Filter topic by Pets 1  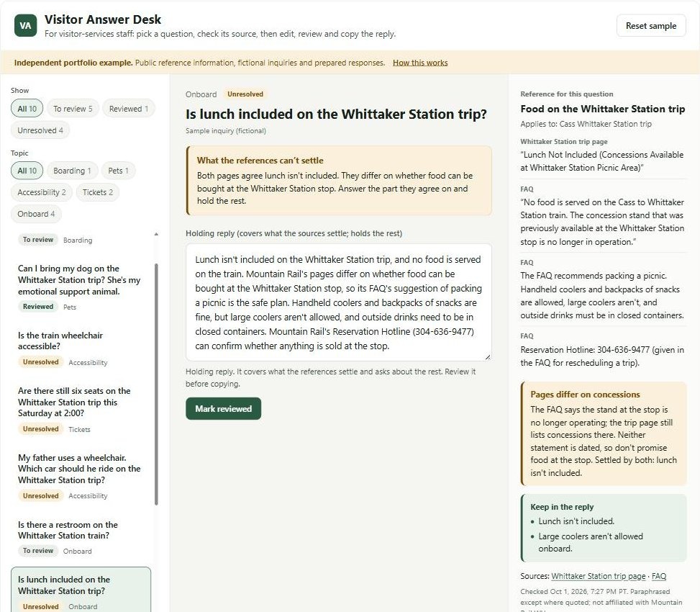(118, 171)
